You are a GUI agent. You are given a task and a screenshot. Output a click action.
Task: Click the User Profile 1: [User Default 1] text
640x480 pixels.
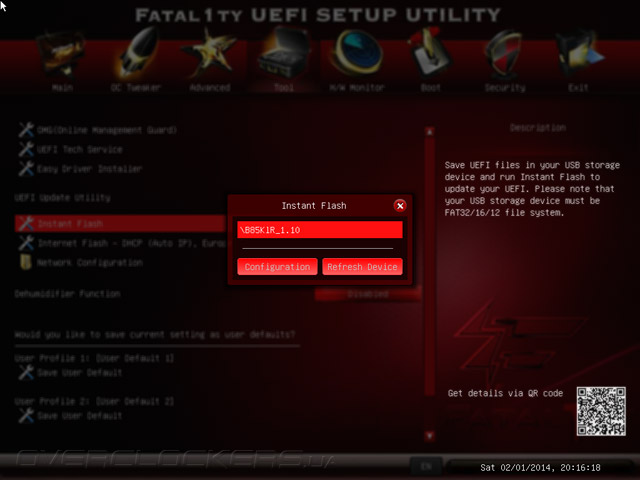(x=94, y=358)
